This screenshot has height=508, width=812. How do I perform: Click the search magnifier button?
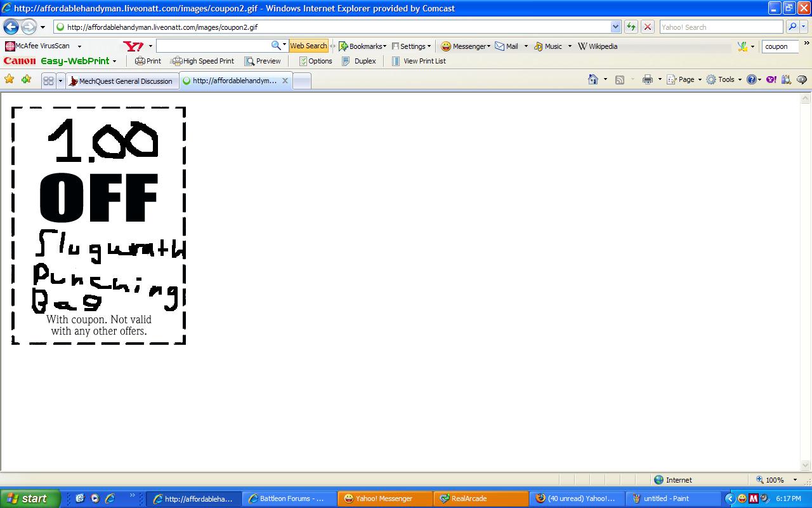(x=792, y=27)
